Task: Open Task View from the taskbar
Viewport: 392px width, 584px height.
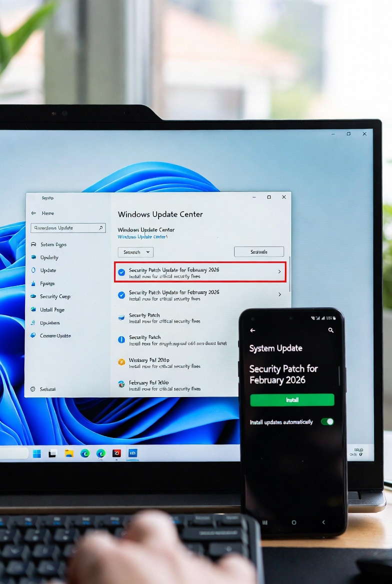Action: [x=52, y=453]
